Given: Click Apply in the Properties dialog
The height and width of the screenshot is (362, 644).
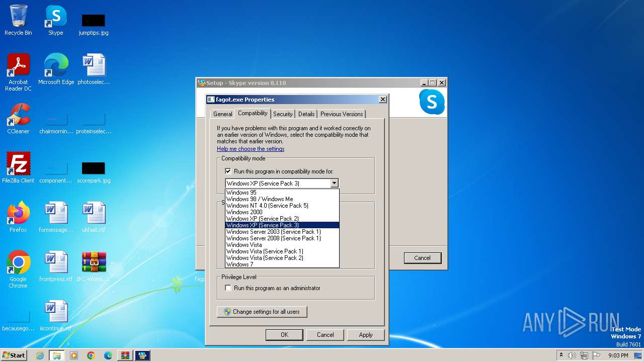Looking at the screenshot, I should [x=366, y=335].
